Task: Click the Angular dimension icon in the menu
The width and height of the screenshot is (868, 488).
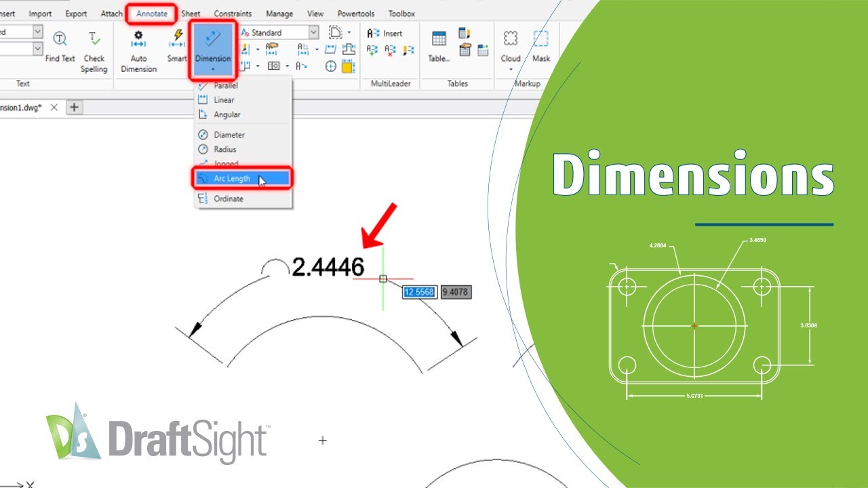Action: pos(202,115)
